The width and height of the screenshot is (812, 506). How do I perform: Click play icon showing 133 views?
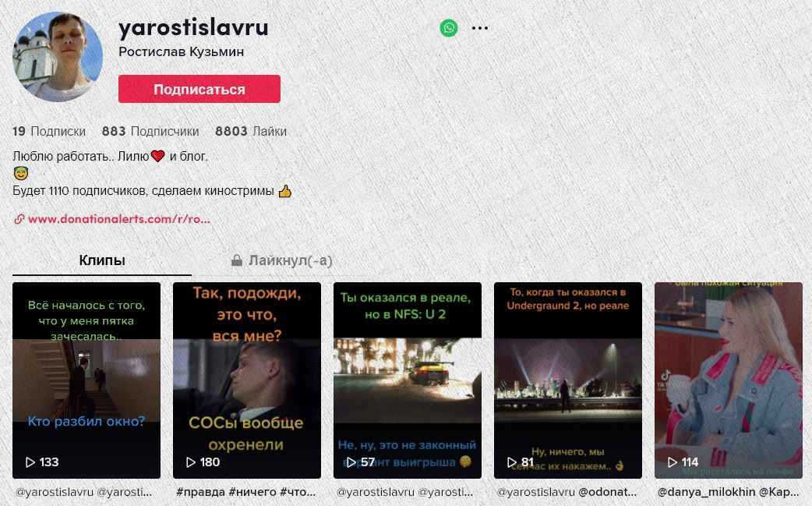pos(30,462)
